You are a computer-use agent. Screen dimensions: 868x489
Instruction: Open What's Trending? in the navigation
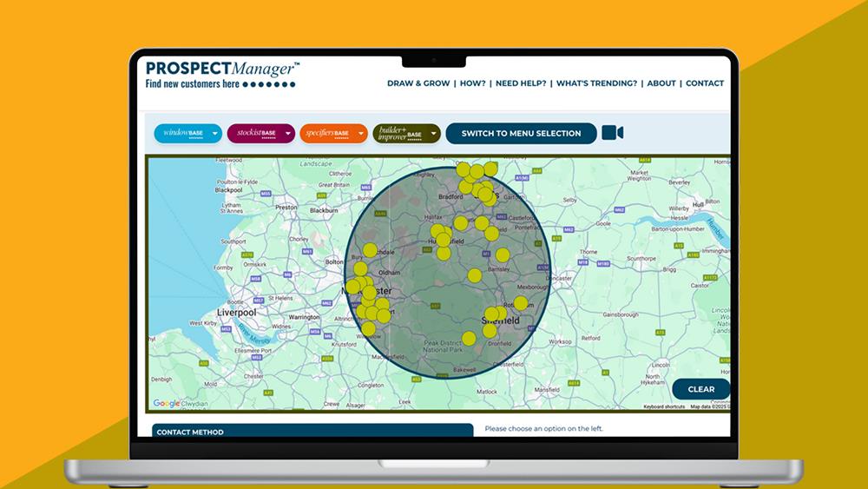point(598,83)
